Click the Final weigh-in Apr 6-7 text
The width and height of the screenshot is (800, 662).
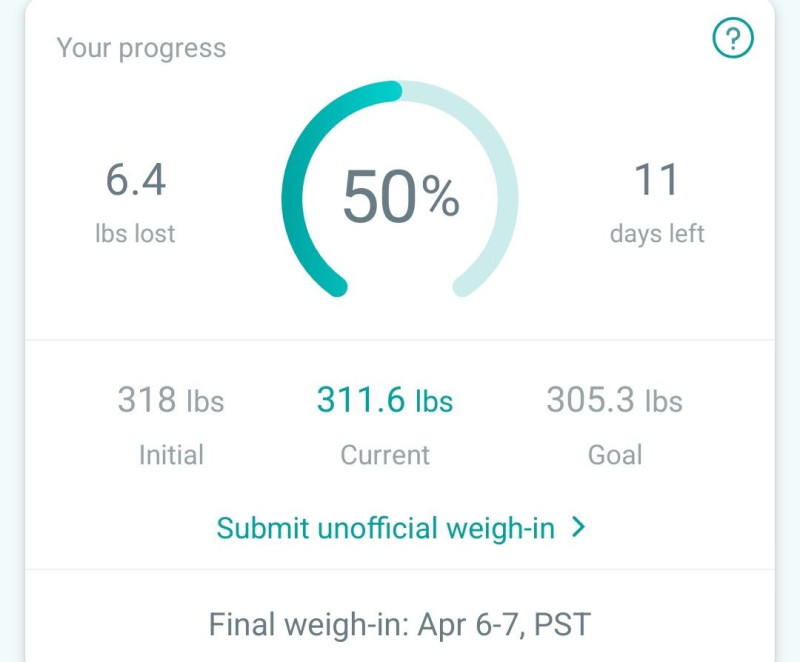[x=400, y=625]
